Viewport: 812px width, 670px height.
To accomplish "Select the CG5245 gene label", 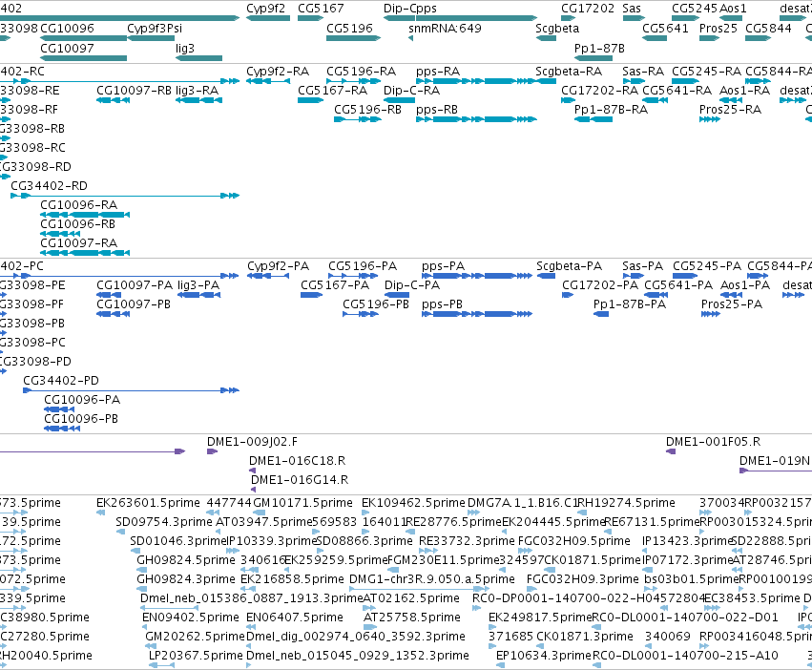I will pos(695,9).
